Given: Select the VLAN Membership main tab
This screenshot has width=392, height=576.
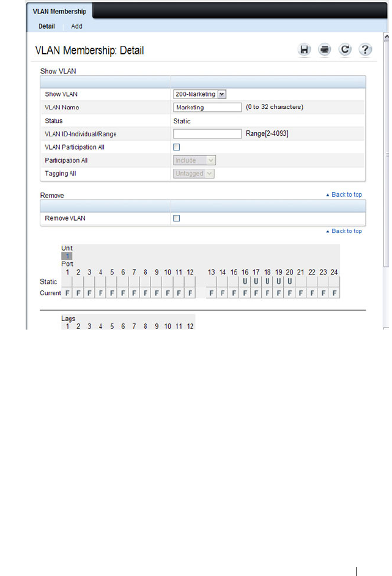Looking at the screenshot, I should point(59,12).
